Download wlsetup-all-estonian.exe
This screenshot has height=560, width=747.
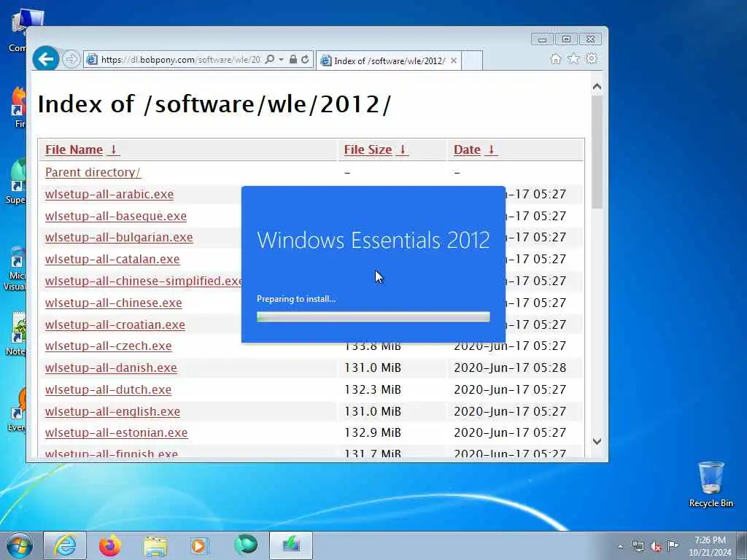point(117,433)
